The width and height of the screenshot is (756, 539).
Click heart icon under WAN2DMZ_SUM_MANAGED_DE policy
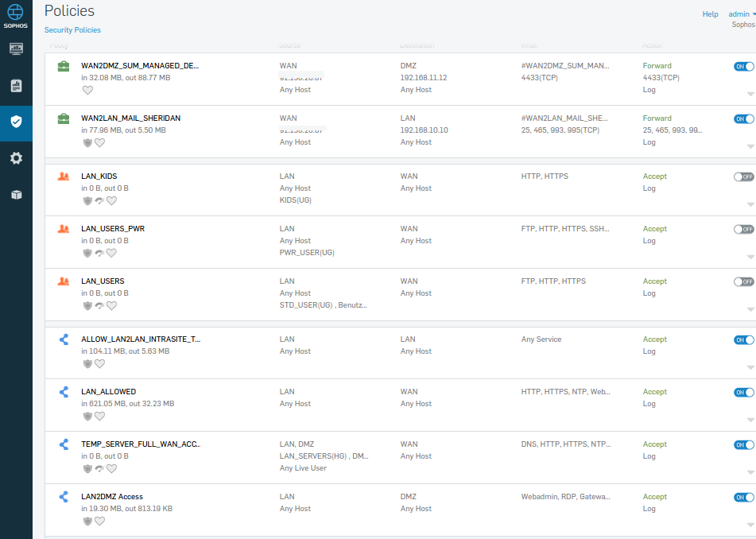pos(87,90)
